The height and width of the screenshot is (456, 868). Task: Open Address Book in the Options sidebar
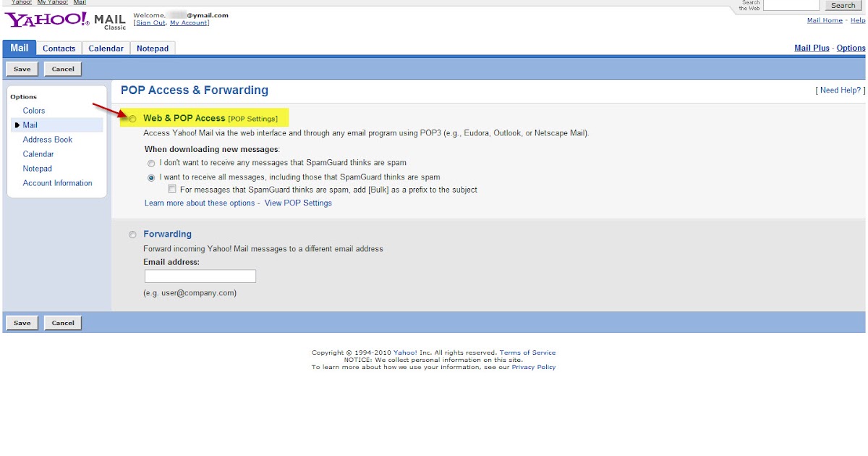coord(48,140)
